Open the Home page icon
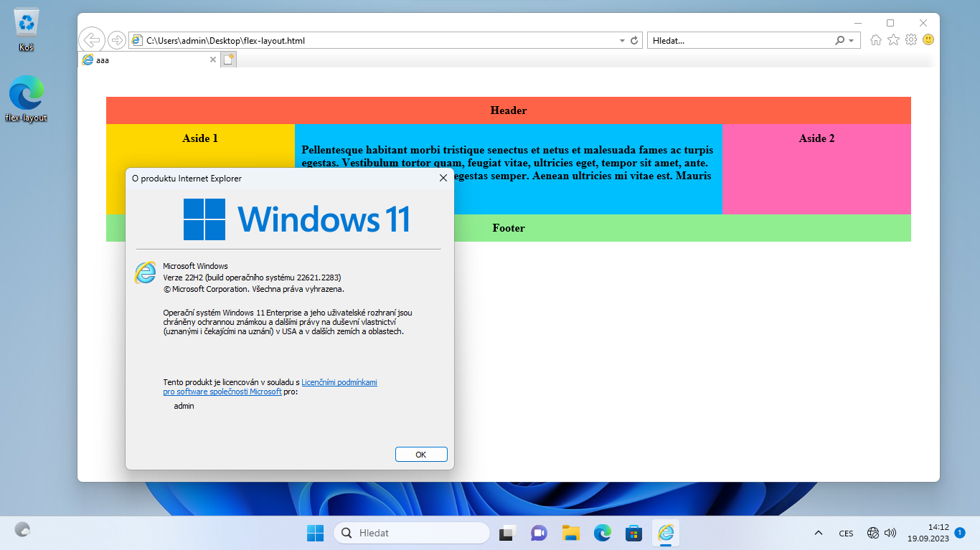The width and height of the screenshot is (980, 550). 876,40
